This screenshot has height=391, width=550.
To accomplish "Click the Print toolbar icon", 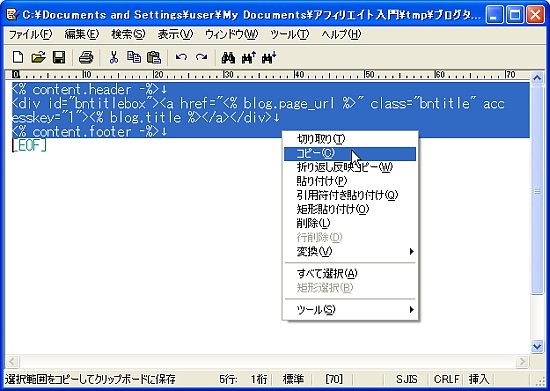I will (86, 57).
